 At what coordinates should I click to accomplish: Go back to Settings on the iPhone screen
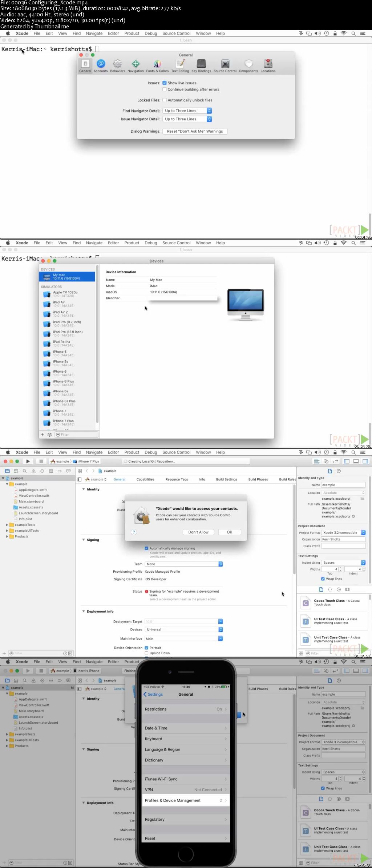click(x=153, y=694)
